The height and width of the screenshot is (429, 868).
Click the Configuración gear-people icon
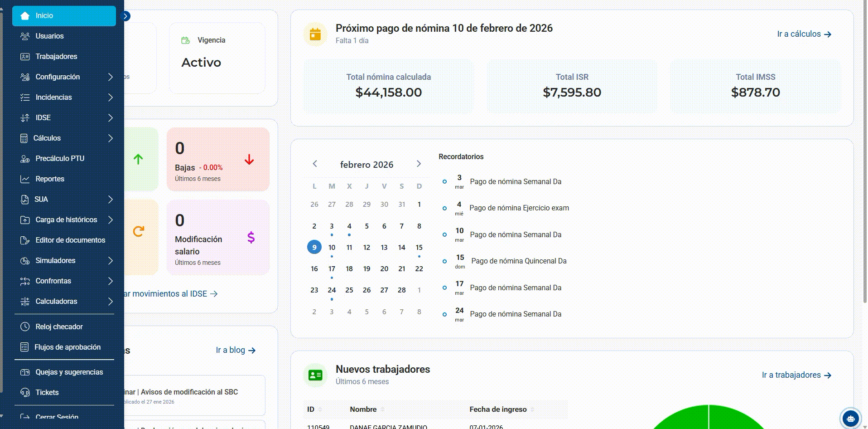tap(25, 77)
